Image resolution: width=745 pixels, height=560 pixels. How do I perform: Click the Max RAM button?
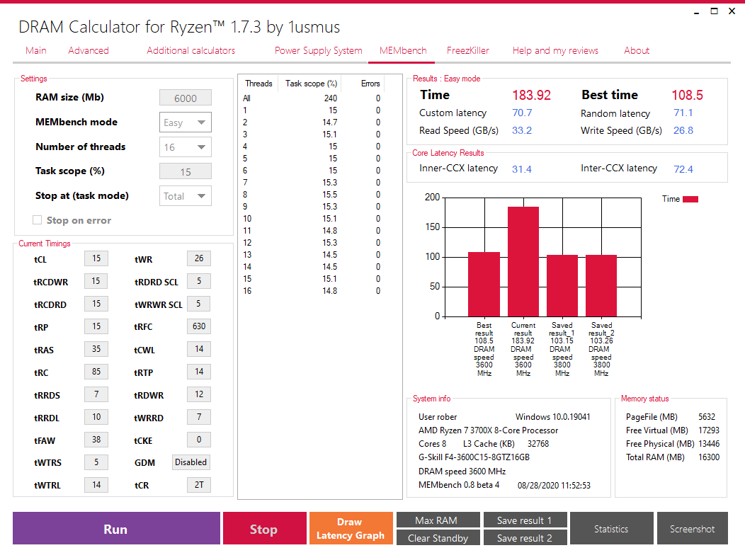(438, 520)
